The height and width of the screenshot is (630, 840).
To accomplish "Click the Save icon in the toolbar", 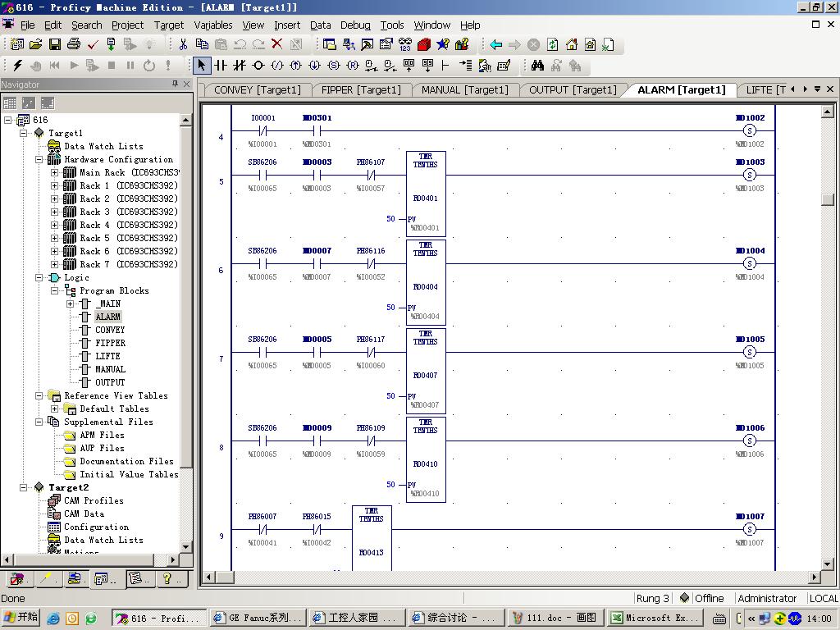I will 54,44.
